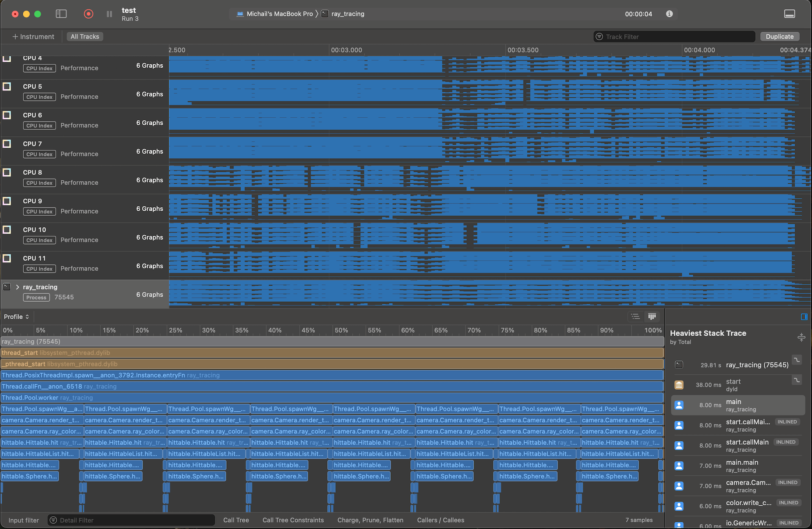Select the main frame in the Heaviest Stack Trace
812x529 pixels.
(738, 405)
